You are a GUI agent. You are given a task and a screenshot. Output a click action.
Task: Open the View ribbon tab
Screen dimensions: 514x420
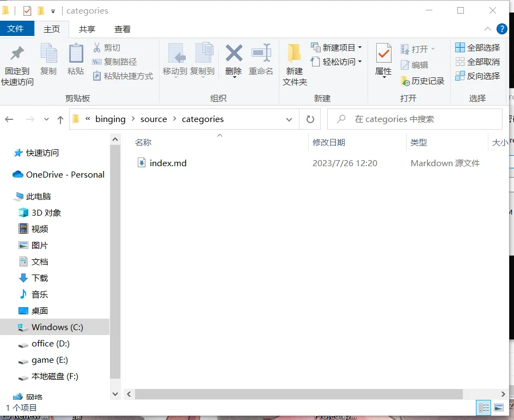pos(123,29)
